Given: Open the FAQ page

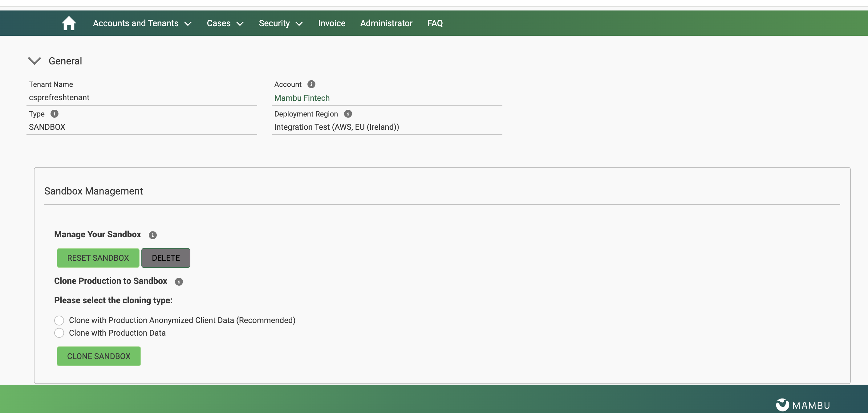Looking at the screenshot, I should pos(435,23).
